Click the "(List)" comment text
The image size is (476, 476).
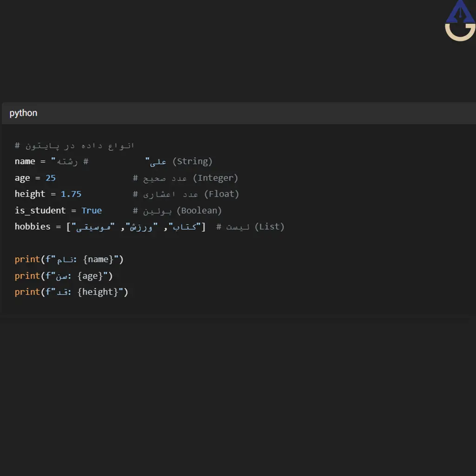[270, 227]
